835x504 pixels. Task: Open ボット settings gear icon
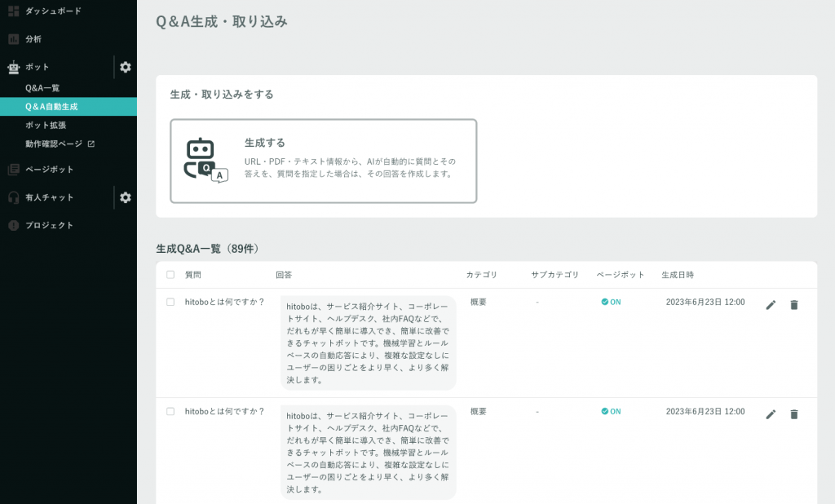click(x=125, y=67)
